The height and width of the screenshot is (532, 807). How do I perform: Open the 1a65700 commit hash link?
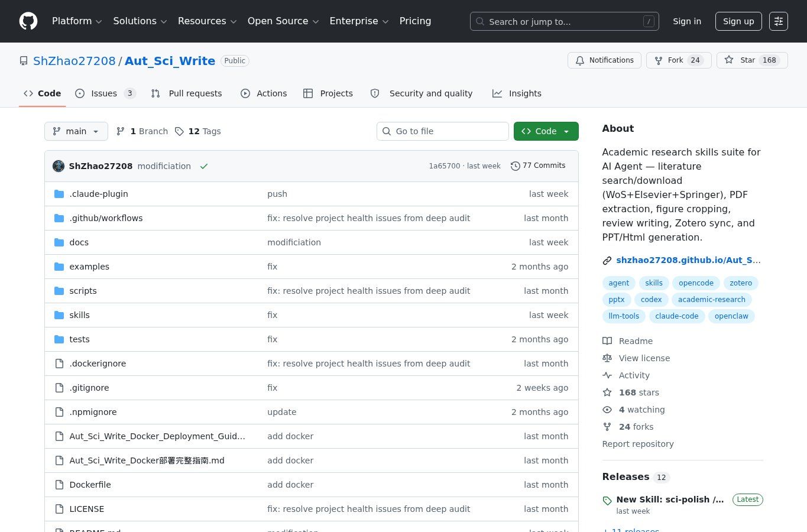point(445,166)
